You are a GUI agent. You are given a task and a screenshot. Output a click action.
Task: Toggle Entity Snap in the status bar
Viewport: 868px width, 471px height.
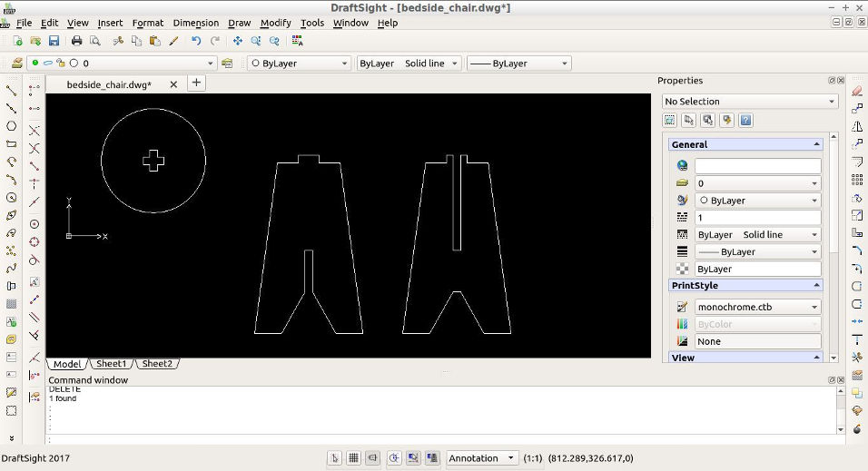tap(413, 458)
